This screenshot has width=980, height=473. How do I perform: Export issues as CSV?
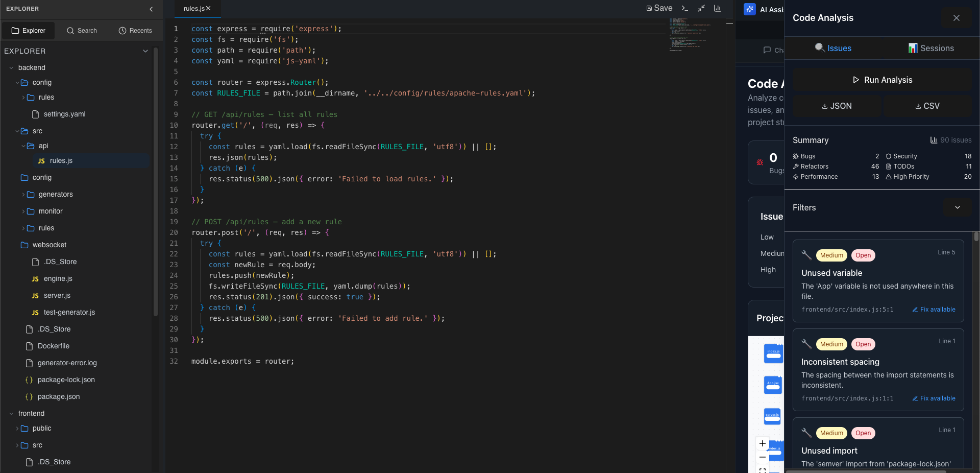928,106
